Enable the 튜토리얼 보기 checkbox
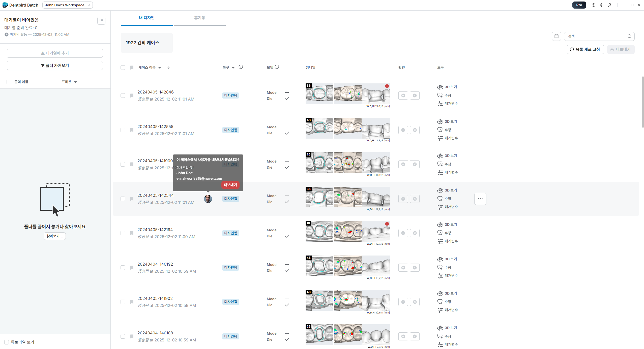Image resolution: width=644 pixels, height=349 pixels. [7, 342]
